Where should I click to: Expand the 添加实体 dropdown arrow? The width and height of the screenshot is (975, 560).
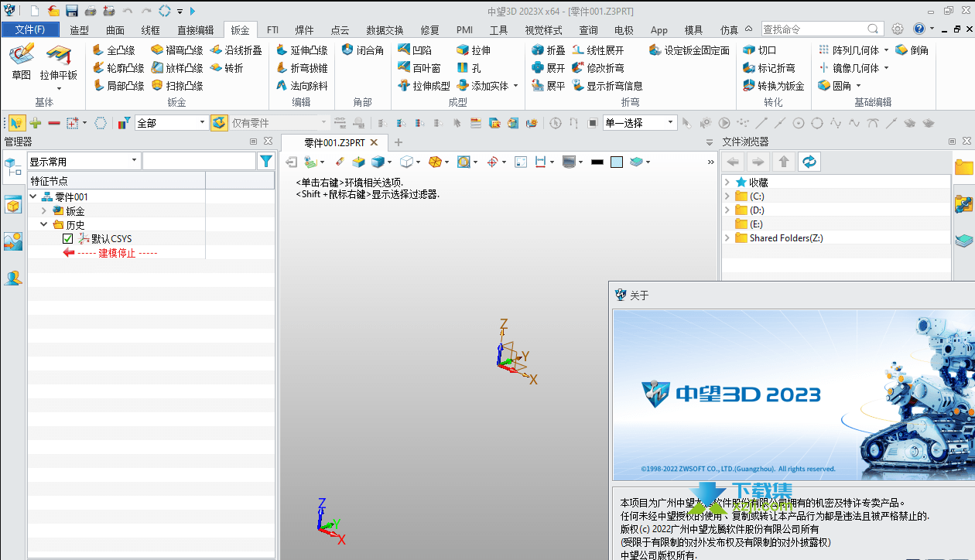tap(515, 86)
